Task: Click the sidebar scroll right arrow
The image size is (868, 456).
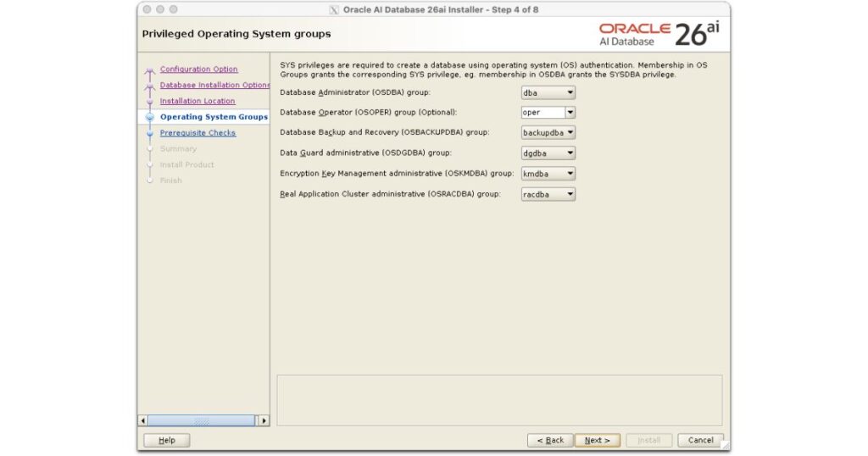Action: (x=264, y=420)
